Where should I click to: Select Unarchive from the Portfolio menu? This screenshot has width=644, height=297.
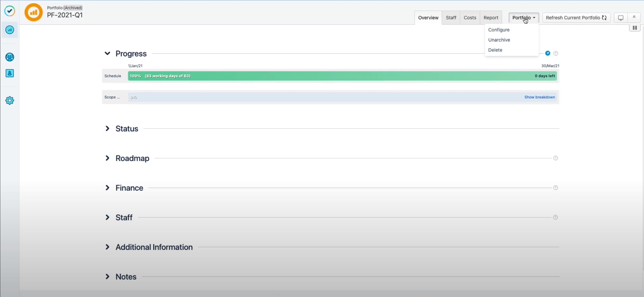(499, 40)
